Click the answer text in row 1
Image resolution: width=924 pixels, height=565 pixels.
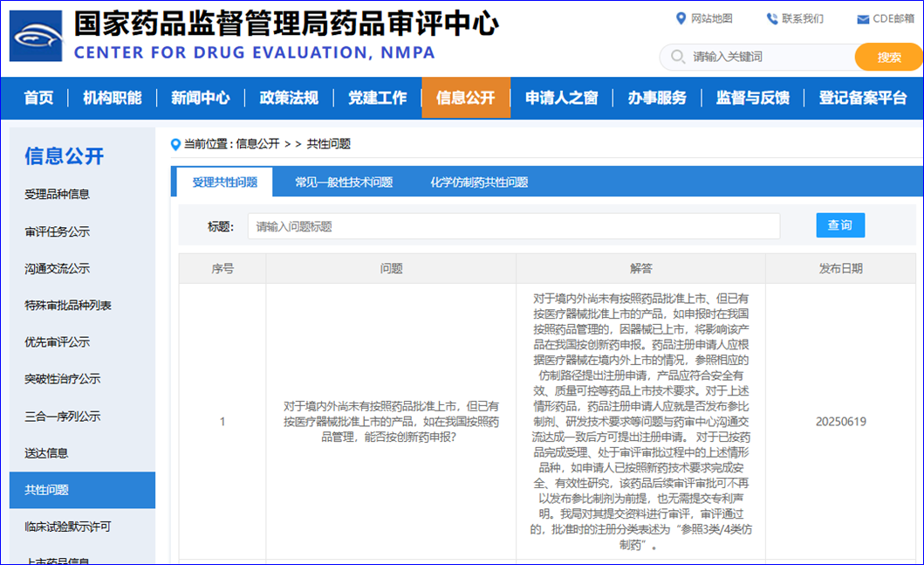click(x=641, y=422)
